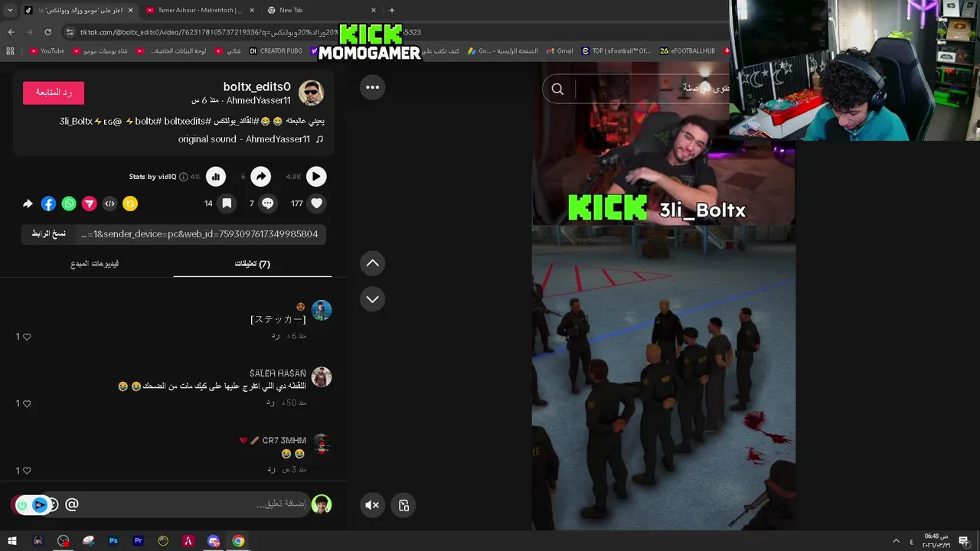Reload the page
The width and height of the screenshot is (980, 551).
(47, 32)
